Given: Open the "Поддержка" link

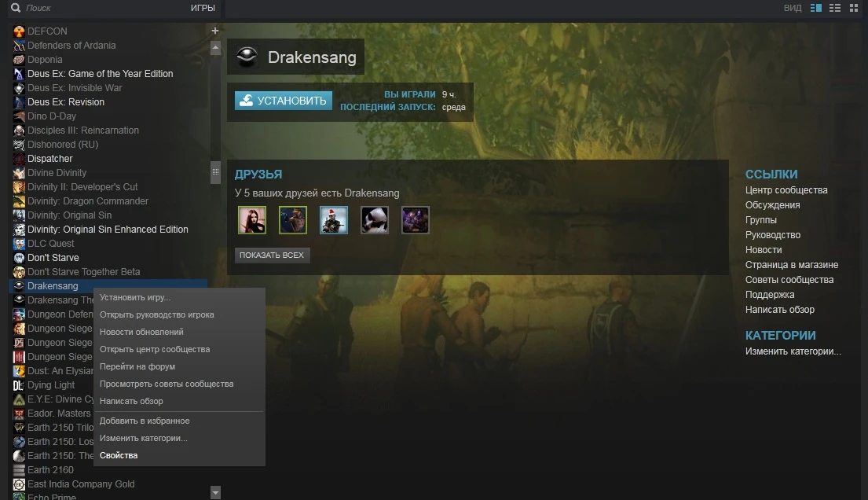Looking at the screenshot, I should coord(766,295).
